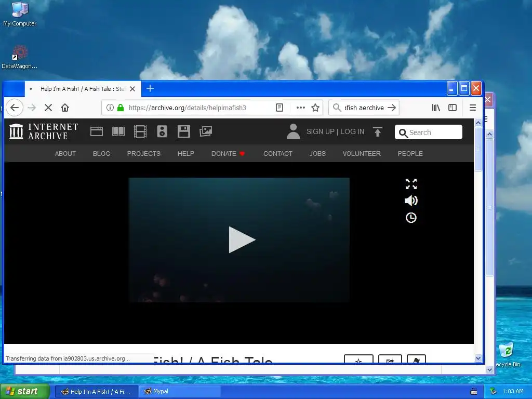Enter fullscreen with the expand arrows icon
Viewport: 532px width, 399px height.
pyautogui.click(x=411, y=184)
